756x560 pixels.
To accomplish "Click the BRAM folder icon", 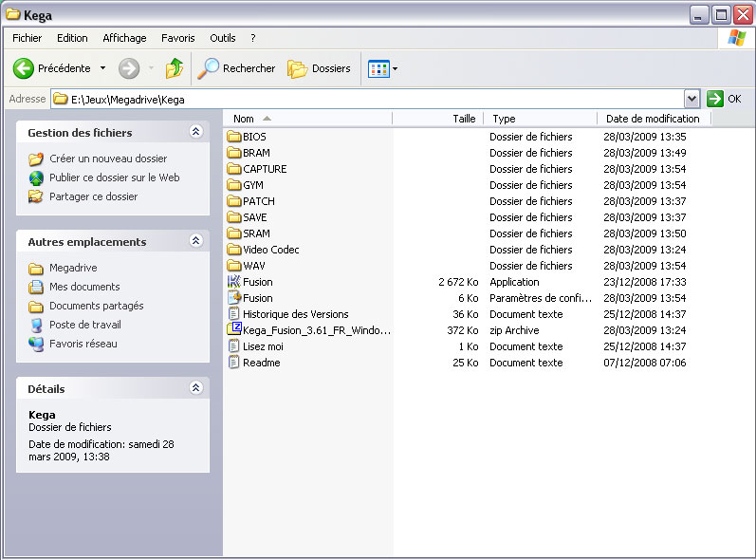I will click(234, 153).
